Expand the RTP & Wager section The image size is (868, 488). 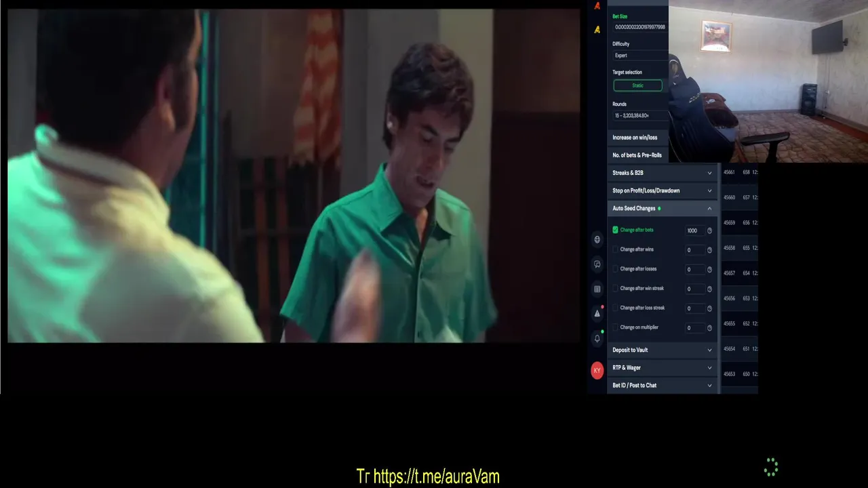tap(663, 367)
